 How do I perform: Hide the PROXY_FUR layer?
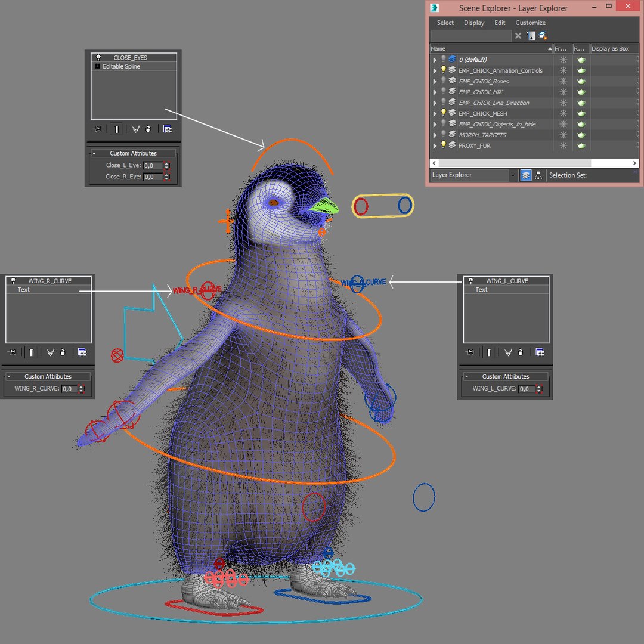(x=444, y=144)
